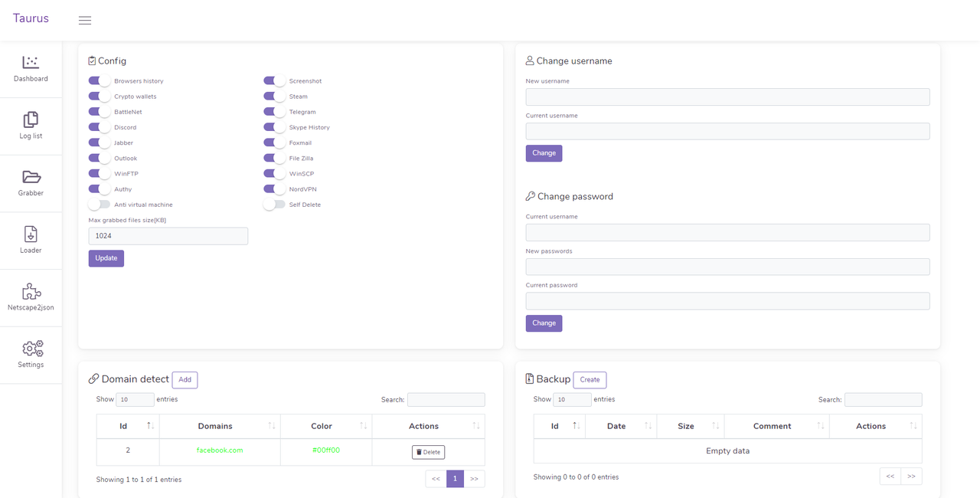Screen dimensions: 980x498
Task: Enable the Anti virtual machine switch
Action: click(x=100, y=205)
